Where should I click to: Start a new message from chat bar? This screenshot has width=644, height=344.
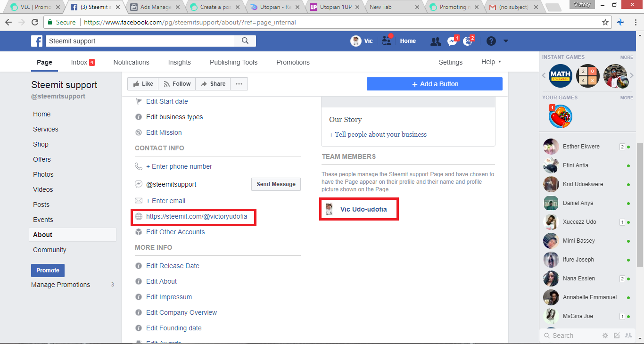[617, 336]
